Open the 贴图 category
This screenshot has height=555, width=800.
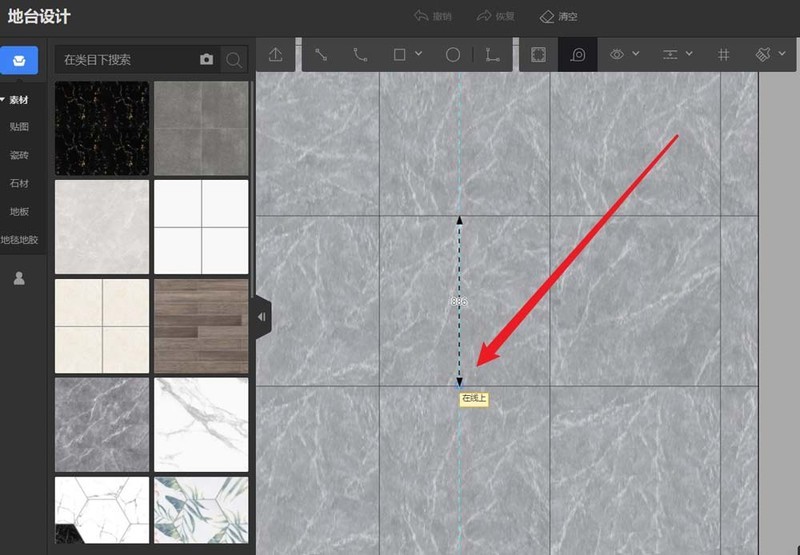(x=19, y=127)
